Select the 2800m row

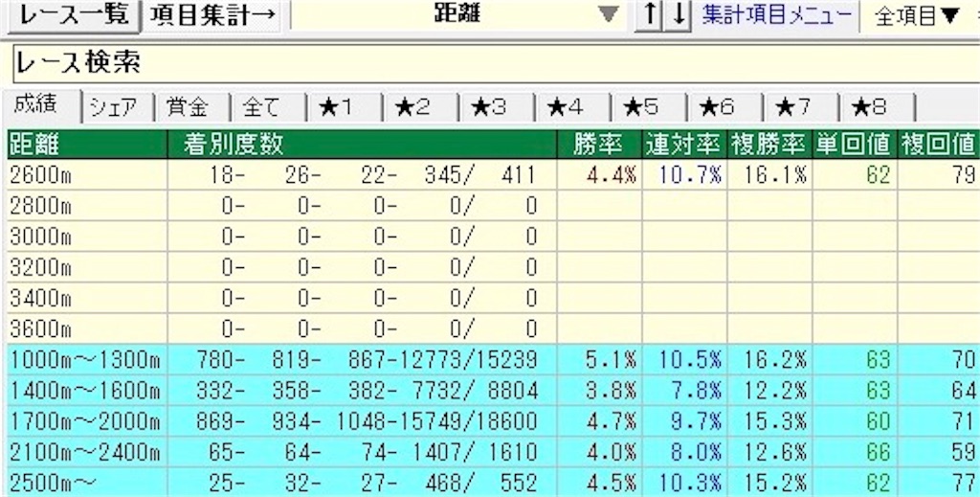[494, 206]
